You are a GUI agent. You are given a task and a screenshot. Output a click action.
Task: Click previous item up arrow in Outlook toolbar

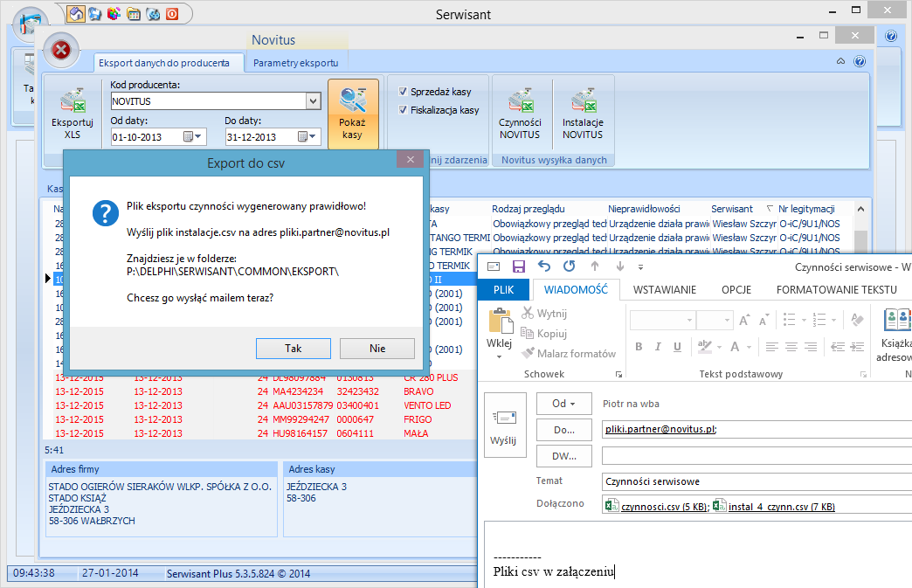(x=594, y=266)
